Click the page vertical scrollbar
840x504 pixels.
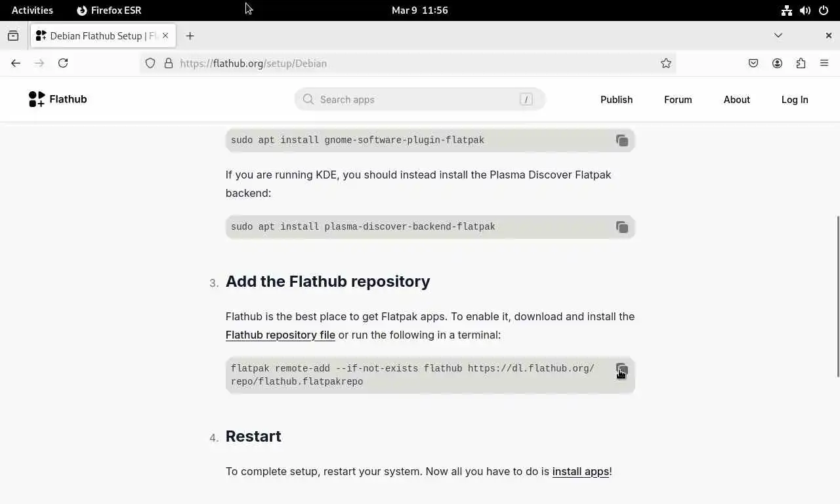click(x=837, y=295)
